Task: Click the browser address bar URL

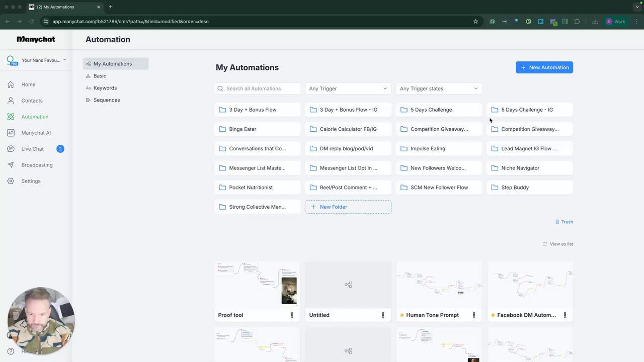Action: [130, 22]
